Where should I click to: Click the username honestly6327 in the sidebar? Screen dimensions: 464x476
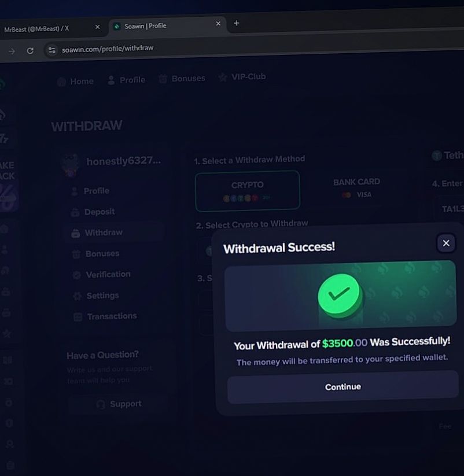[124, 160]
